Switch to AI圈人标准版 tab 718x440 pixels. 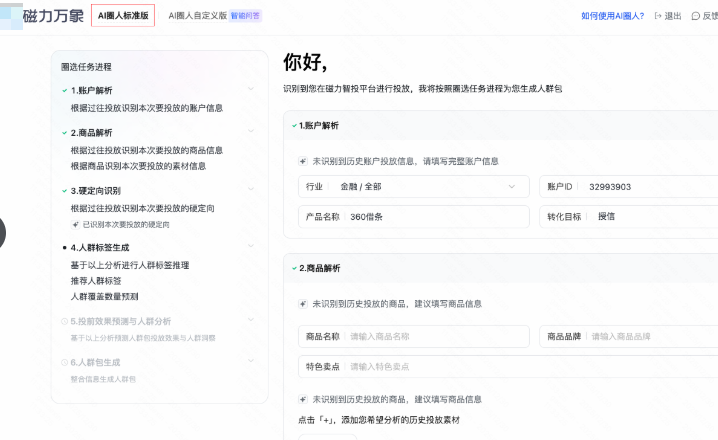click(x=123, y=16)
